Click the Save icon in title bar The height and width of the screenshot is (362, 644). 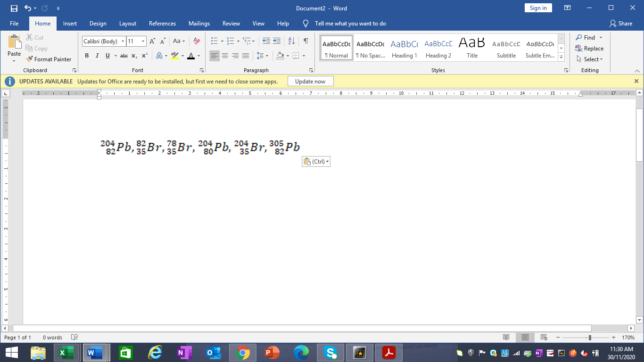[14, 8]
